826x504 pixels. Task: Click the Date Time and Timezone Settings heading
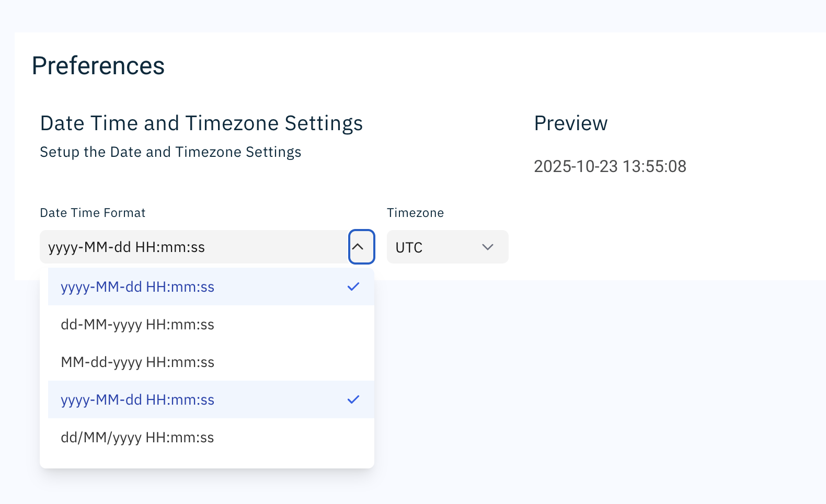click(201, 123)
